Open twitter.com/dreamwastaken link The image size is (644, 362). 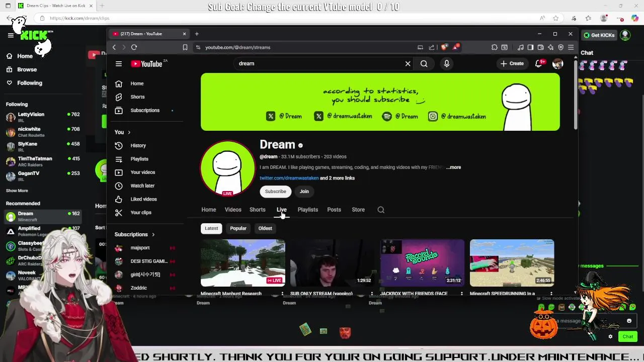[x=289, y=178]
